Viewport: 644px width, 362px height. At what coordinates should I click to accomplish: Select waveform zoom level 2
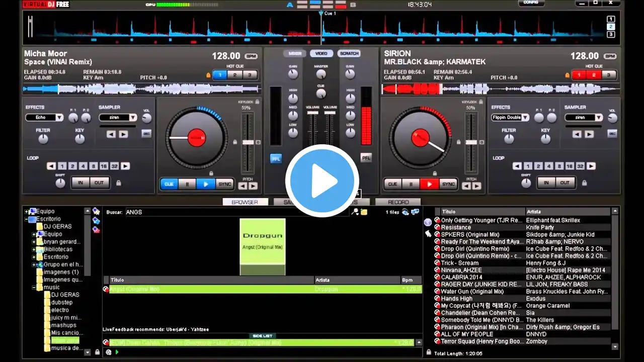(x=611, y=27)
